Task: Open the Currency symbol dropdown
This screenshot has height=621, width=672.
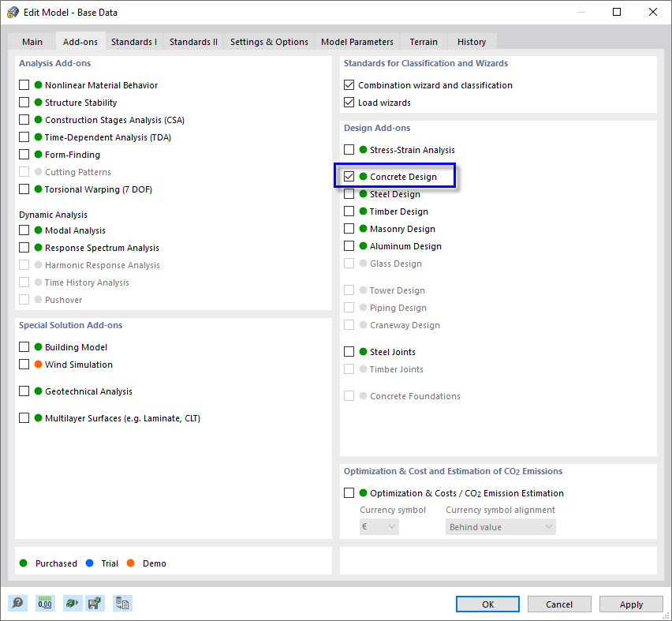Action: (x=379, y=526)
